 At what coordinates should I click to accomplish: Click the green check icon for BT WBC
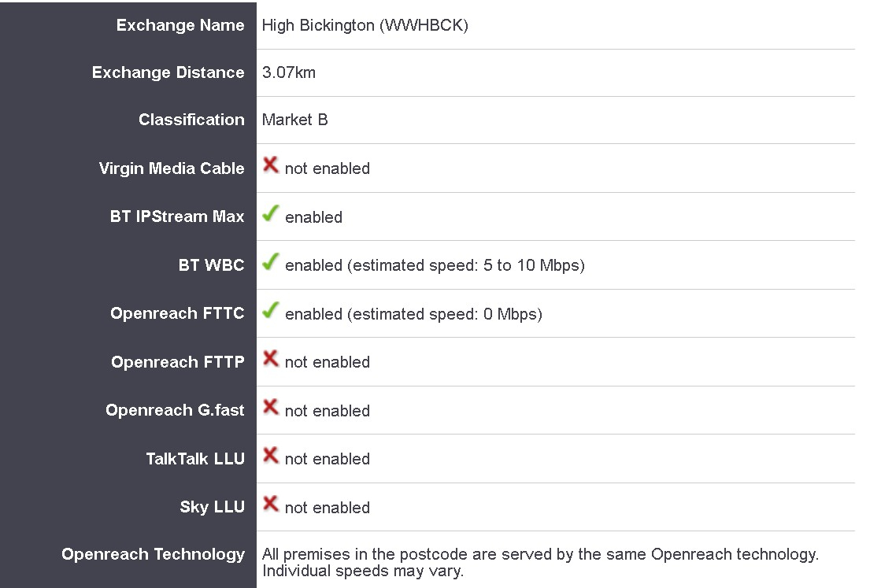click(x=270, y=261)
